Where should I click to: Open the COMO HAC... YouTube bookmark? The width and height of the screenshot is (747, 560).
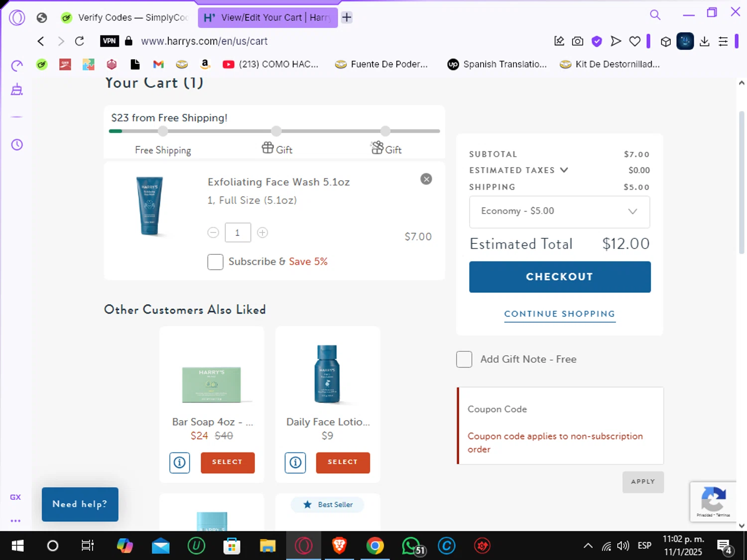click(270, 64)
